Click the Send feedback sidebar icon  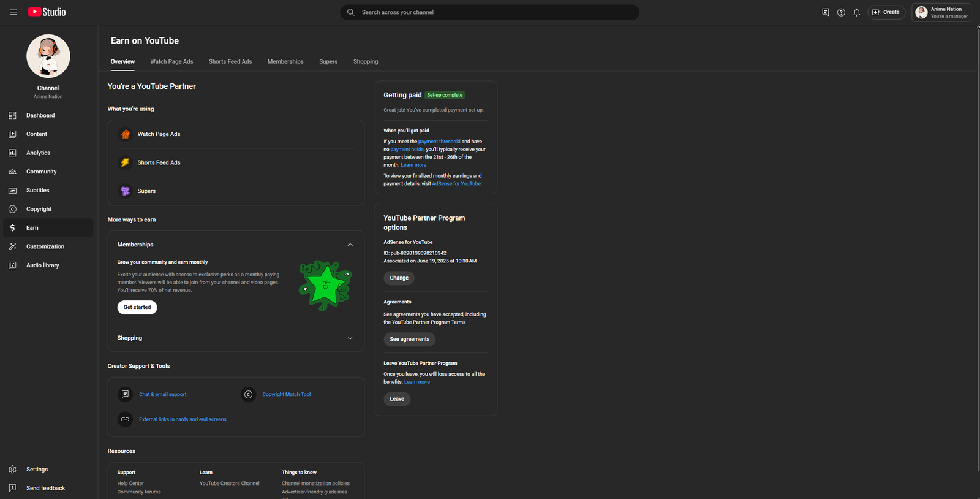[12, 488]
